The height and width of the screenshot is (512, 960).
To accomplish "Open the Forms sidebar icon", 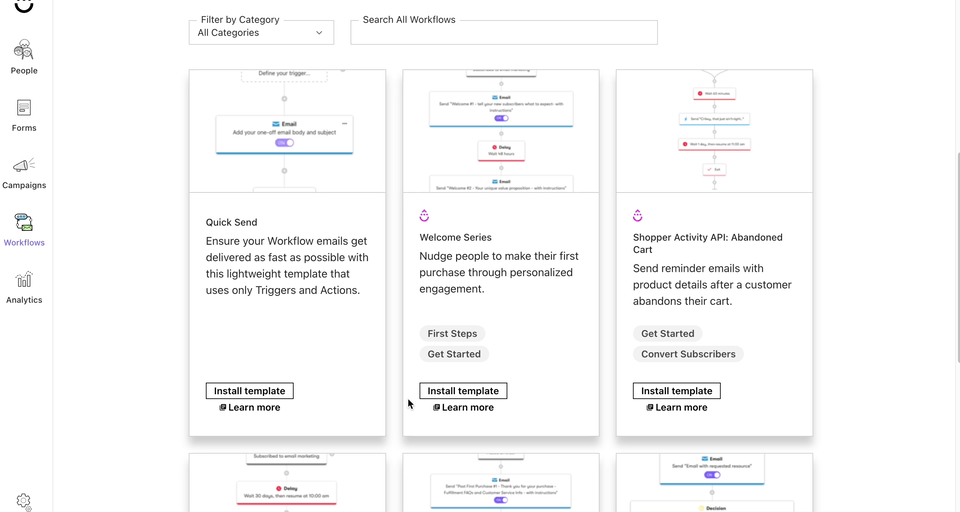I will pos(24,108).
